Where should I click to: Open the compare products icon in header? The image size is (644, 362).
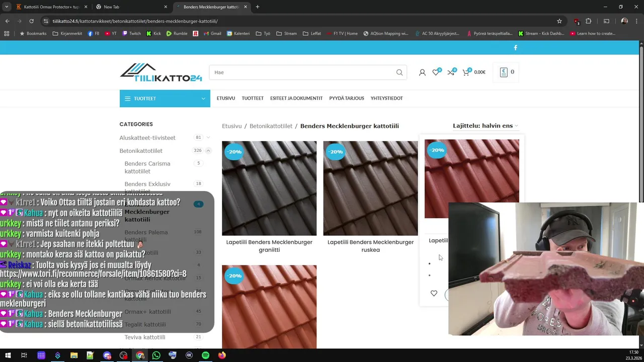tap(451, 72)
